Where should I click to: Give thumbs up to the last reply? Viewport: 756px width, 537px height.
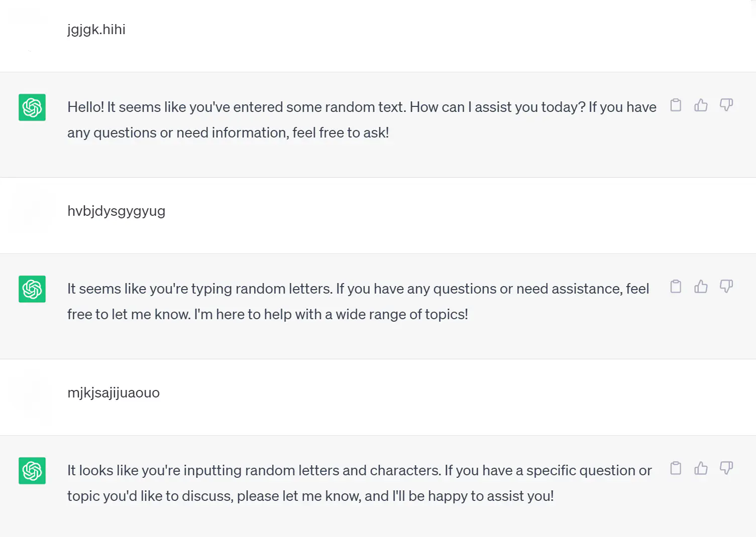(x=701, y=468)
